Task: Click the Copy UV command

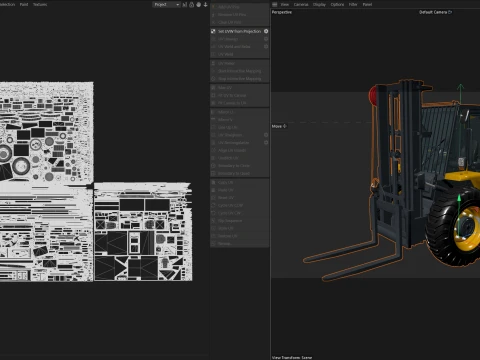Action: click(240, 182)
